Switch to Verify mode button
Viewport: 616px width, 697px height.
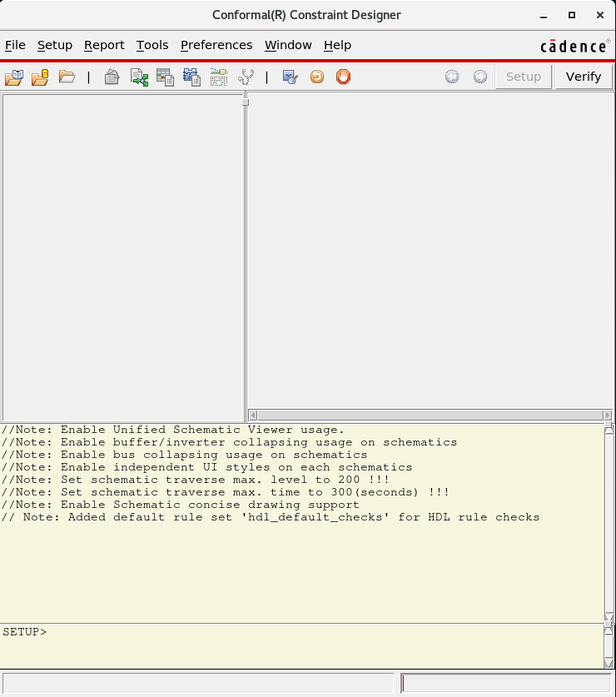click(584, 77)
